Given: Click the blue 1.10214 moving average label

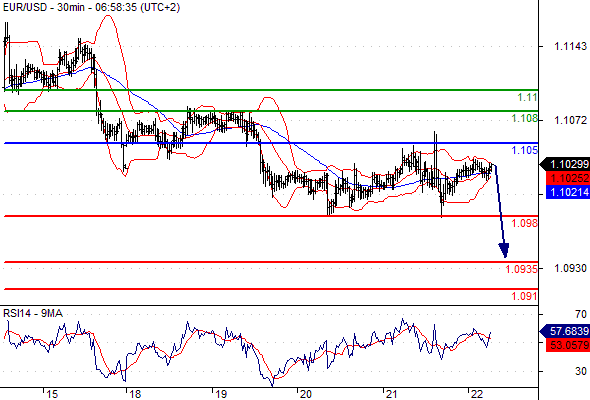Looking at the screenshot, I should (x=567, y=192).
